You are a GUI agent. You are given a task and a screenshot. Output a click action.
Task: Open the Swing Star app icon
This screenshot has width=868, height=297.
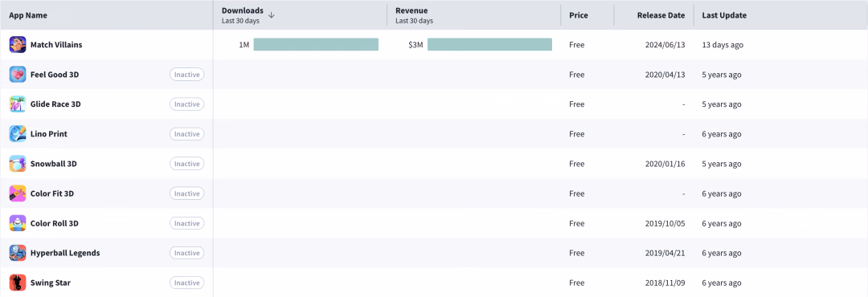click(x=18, y=283)
